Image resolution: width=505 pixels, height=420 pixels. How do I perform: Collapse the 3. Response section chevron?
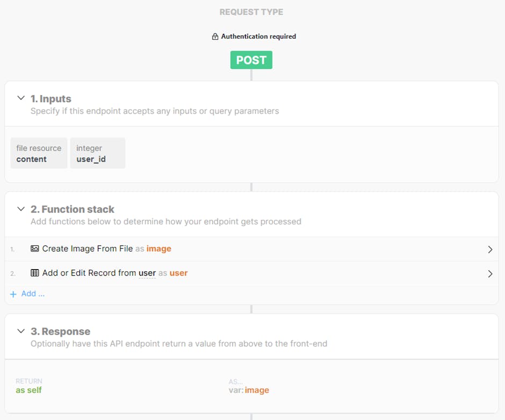pyautogui.click(x=21, y=331)
